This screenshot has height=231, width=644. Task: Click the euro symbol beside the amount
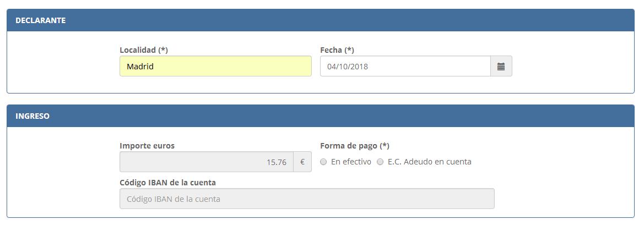[302, 162]
